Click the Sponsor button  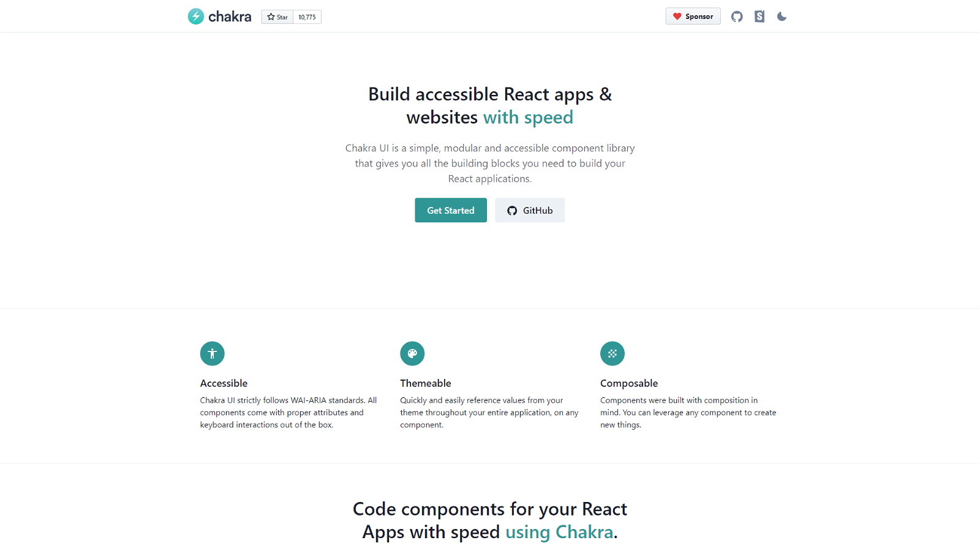pyautogui.click(x=693, y=17)
